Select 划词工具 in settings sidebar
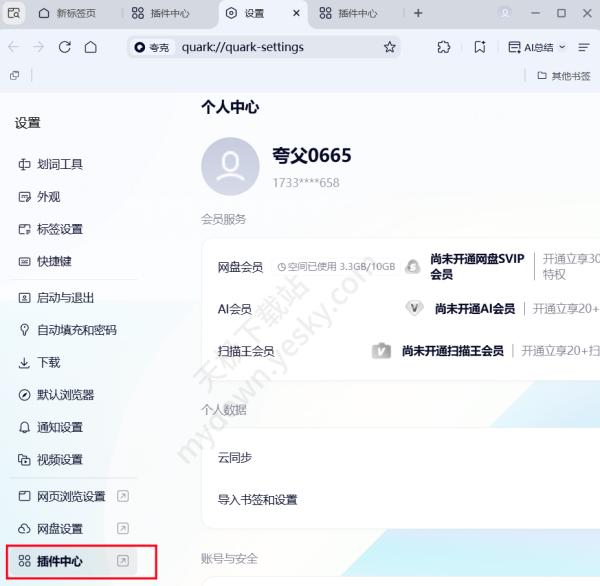Screen dimensions: 600x586 coord(59,164)
